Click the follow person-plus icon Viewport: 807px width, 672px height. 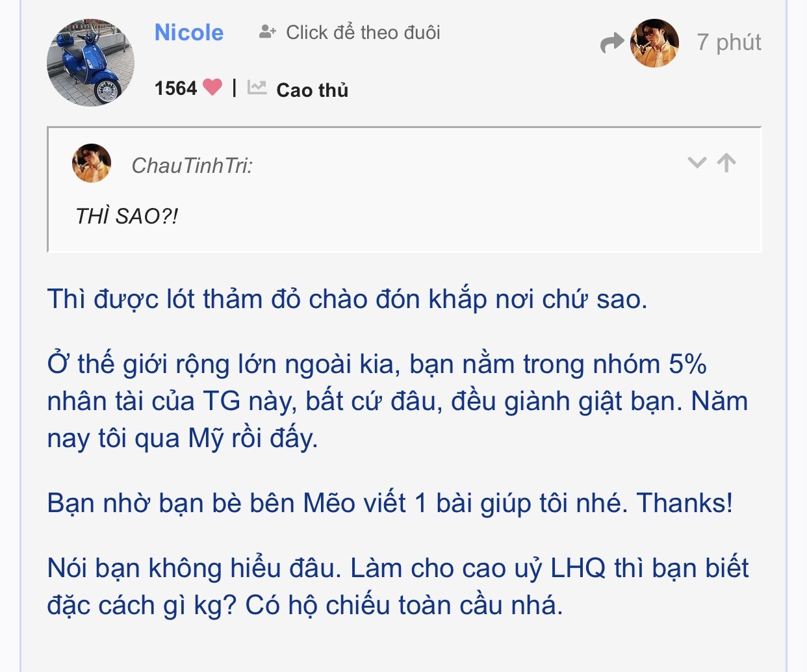(x=267, y=32)
